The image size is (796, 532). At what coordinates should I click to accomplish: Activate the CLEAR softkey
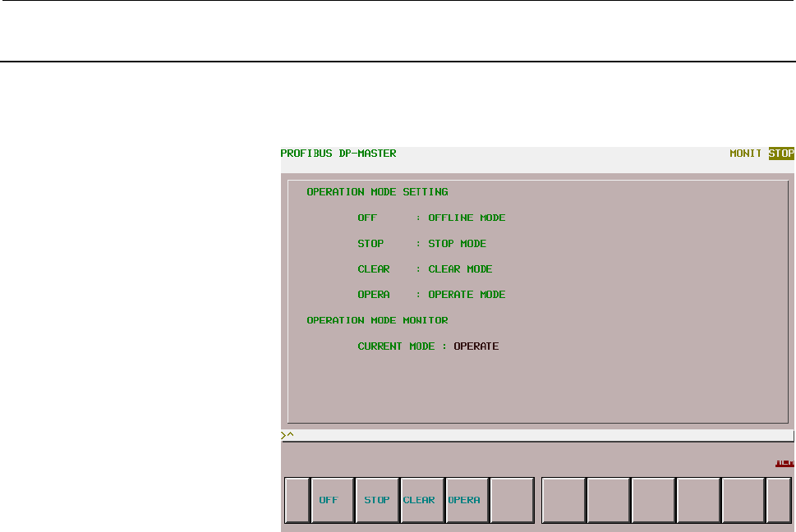click(422, 500)
